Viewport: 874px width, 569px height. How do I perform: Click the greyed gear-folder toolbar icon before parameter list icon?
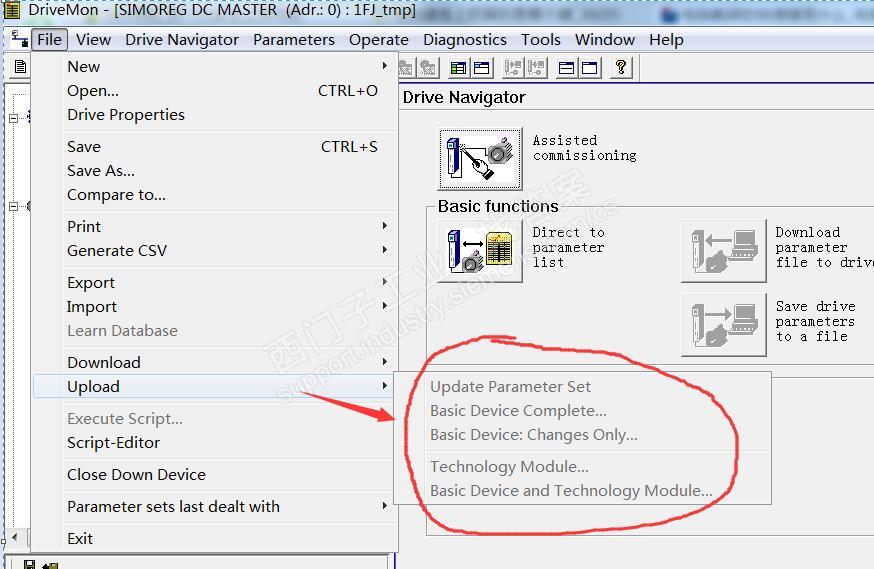pos(428,68)
